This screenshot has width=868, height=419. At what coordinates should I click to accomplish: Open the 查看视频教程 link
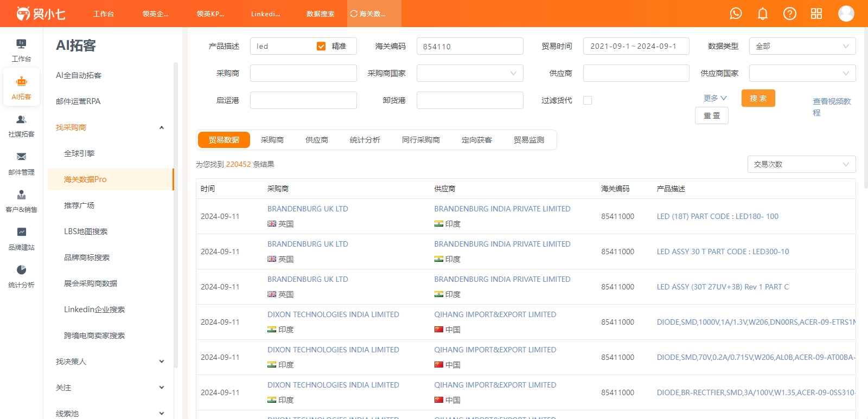(832, 107)
